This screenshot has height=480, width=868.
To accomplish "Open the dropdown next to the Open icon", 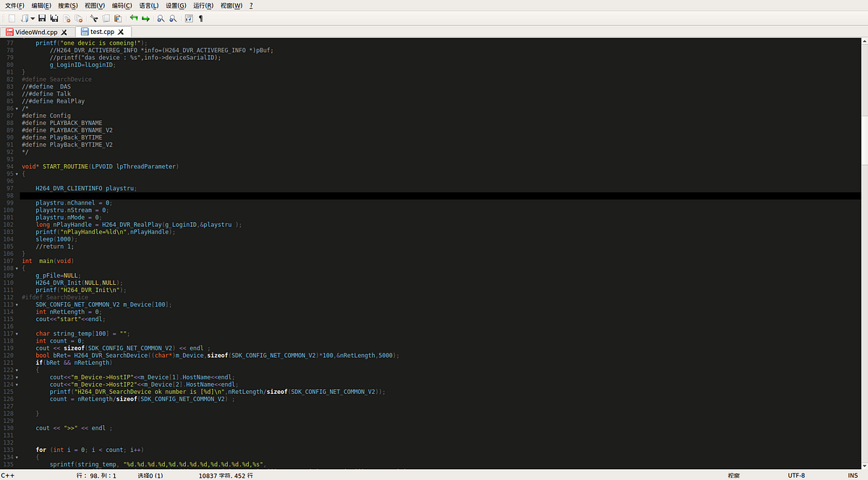I will pyautogui.click(x=32, y=18).
